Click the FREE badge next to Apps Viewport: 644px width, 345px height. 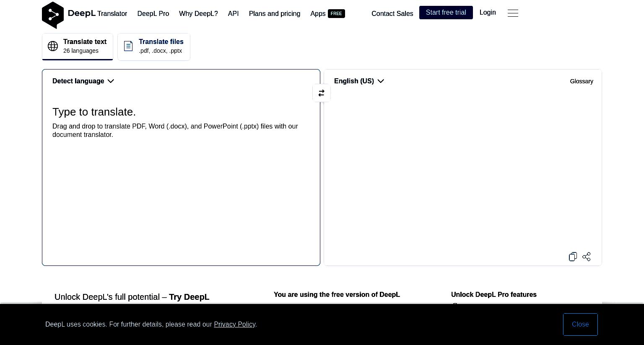336,13
